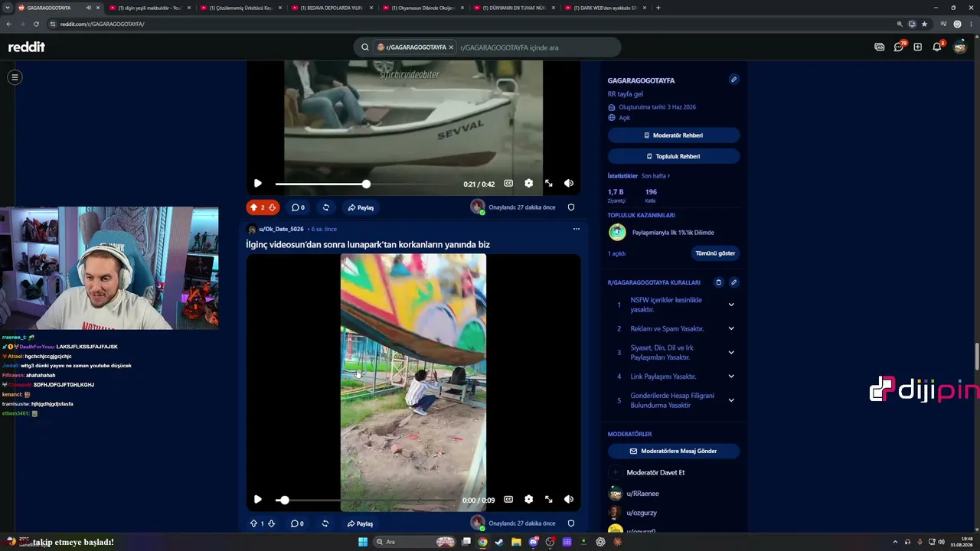
Task: Downvote the boat video post
Action: 272,207
